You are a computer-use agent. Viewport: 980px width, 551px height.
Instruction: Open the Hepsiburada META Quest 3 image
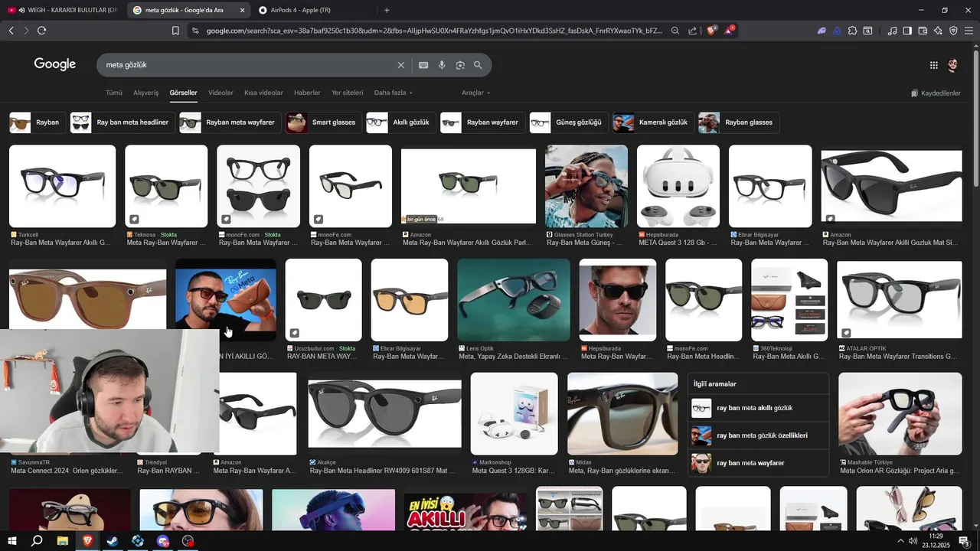(678, 186)
